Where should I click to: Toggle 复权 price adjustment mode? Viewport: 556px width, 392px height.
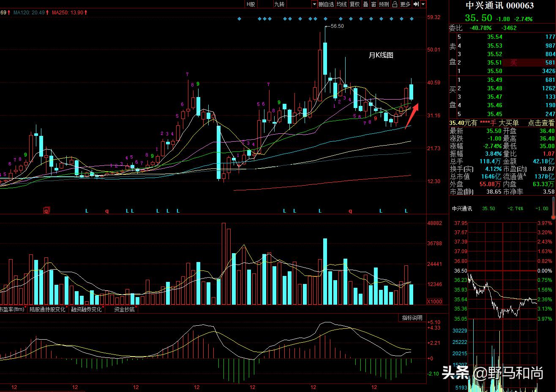tap(354, 4)
